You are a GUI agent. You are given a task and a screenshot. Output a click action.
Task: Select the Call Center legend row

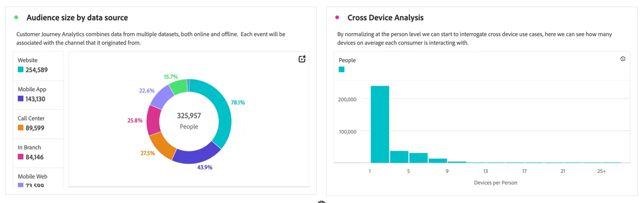pos(38,124)
